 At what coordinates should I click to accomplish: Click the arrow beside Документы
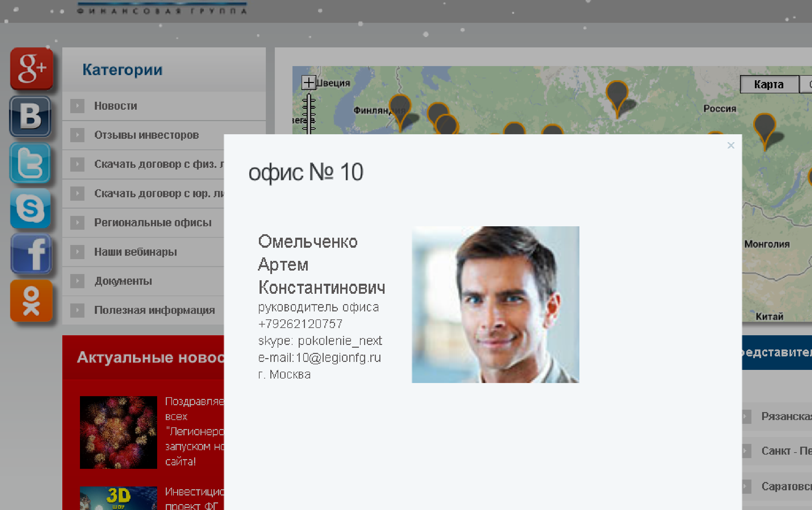[x=77, y=281]
